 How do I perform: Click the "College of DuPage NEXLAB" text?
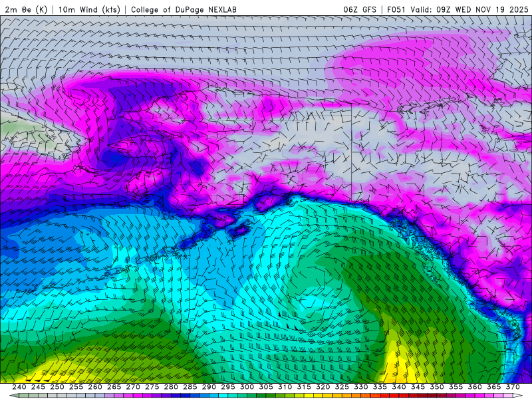tap(184, 9)
